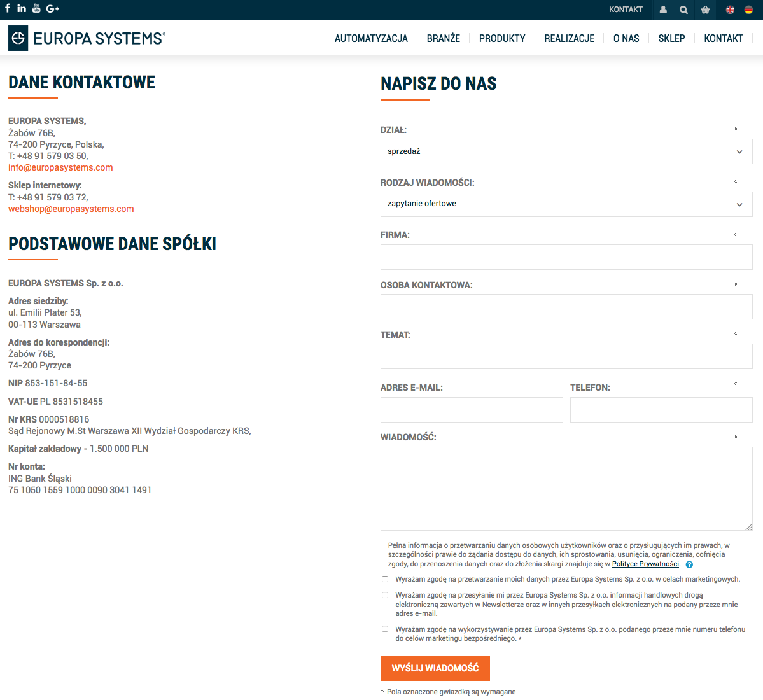This screenshot has height=700, width=763.
Task: Open the shopping basket icon
Action: (705, 10)
